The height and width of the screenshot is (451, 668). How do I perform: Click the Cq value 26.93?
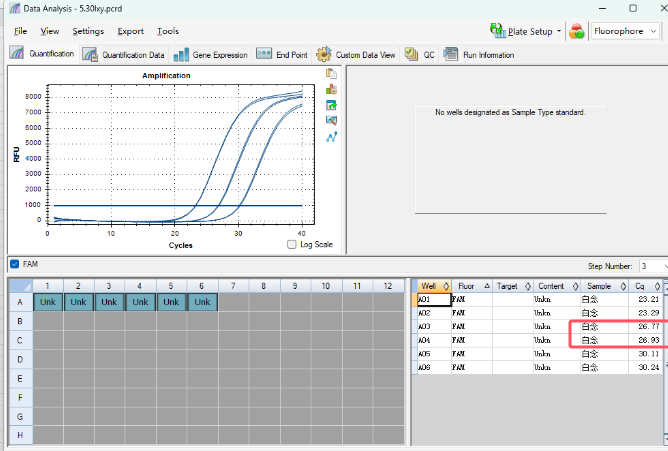coord(648,340)
